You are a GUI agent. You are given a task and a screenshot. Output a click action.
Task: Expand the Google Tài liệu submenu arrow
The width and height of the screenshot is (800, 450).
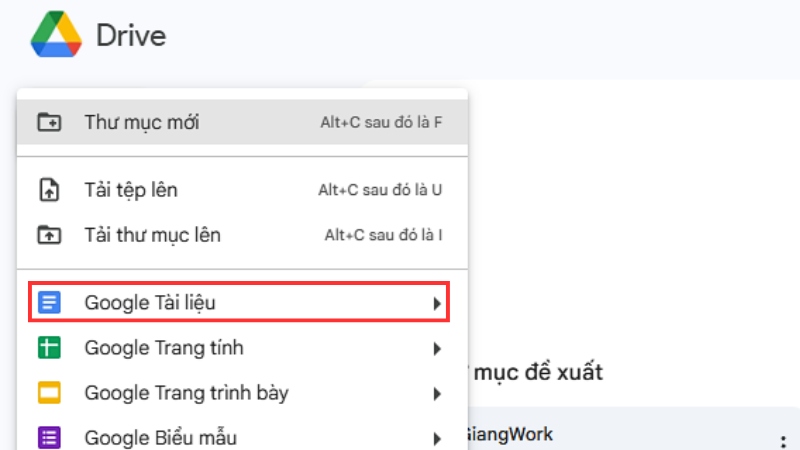[x=437, y=304]
